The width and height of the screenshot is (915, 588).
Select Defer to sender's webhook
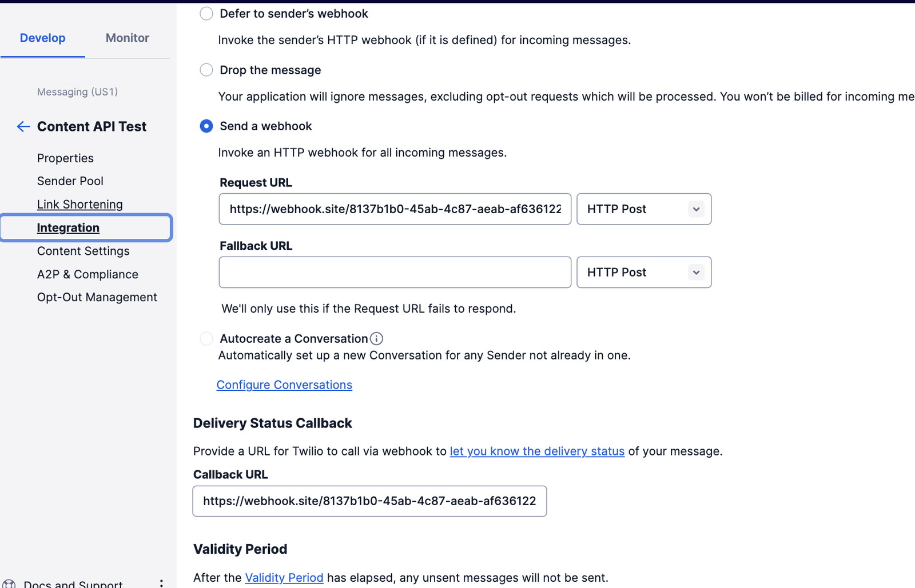click(x=206, y=13)
